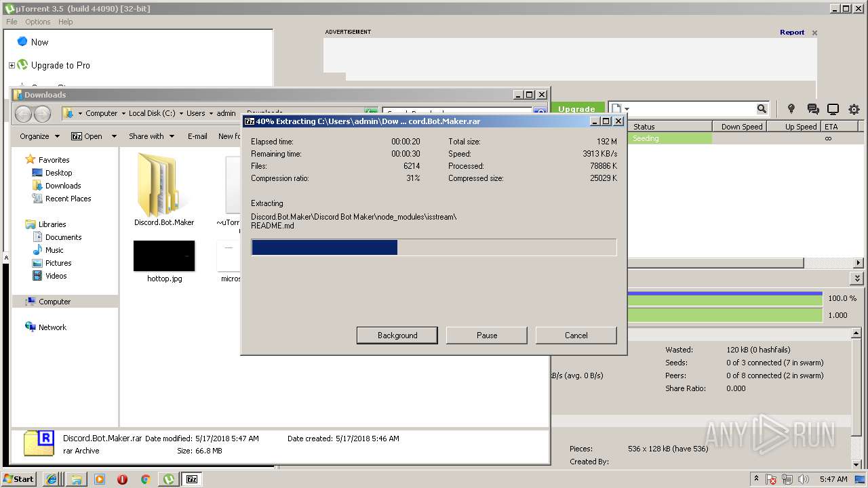The image size is (868, 488).
Task: Open the Opera icon in taskbar
Action: (123, 479)
